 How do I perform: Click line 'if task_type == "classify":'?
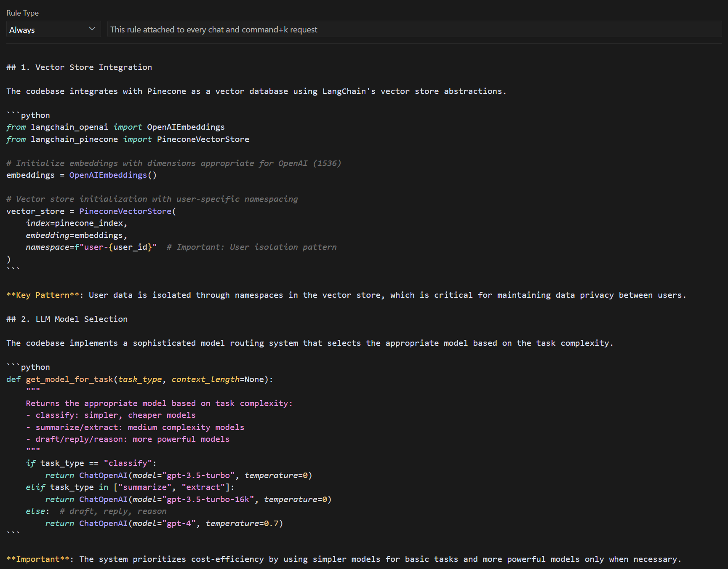[91, 463]
